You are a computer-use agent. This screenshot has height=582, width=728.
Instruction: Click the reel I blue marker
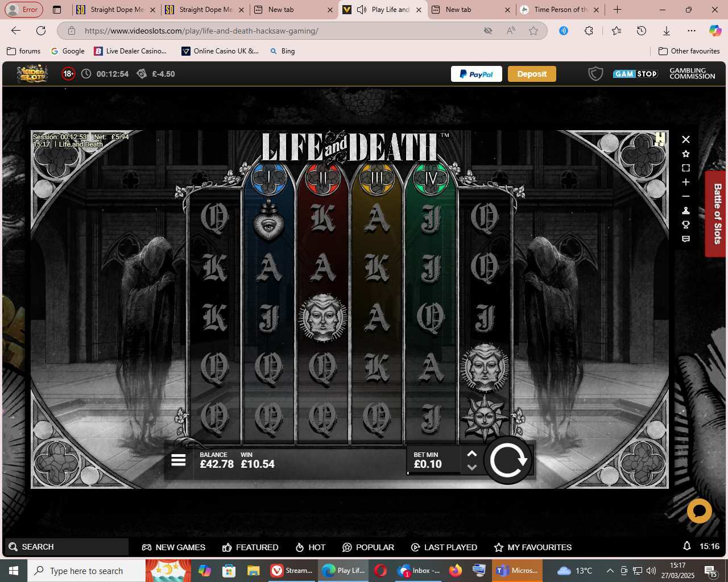pos(268,178)
